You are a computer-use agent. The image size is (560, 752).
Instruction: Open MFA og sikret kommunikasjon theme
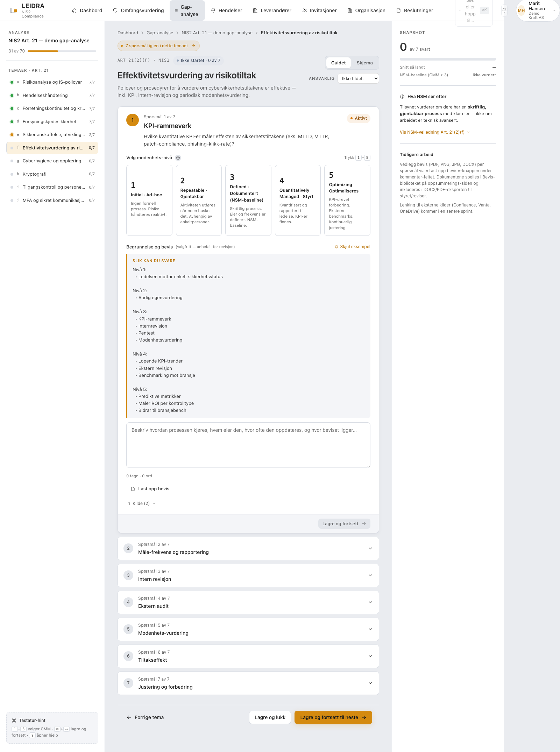[52, 200]
